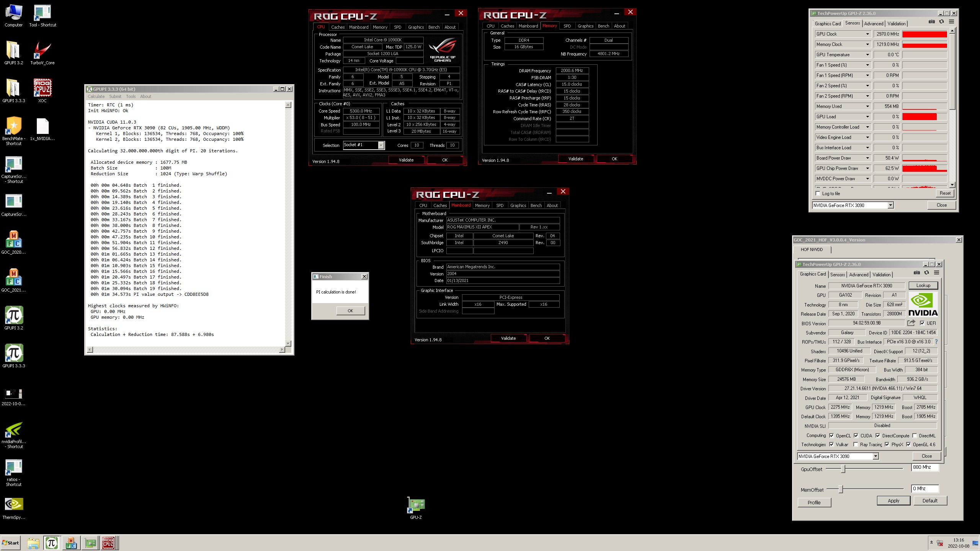The image size is (980, 551).
Task: Select the GPUPI 3.2 folder icon
Action: click(14, 53)
